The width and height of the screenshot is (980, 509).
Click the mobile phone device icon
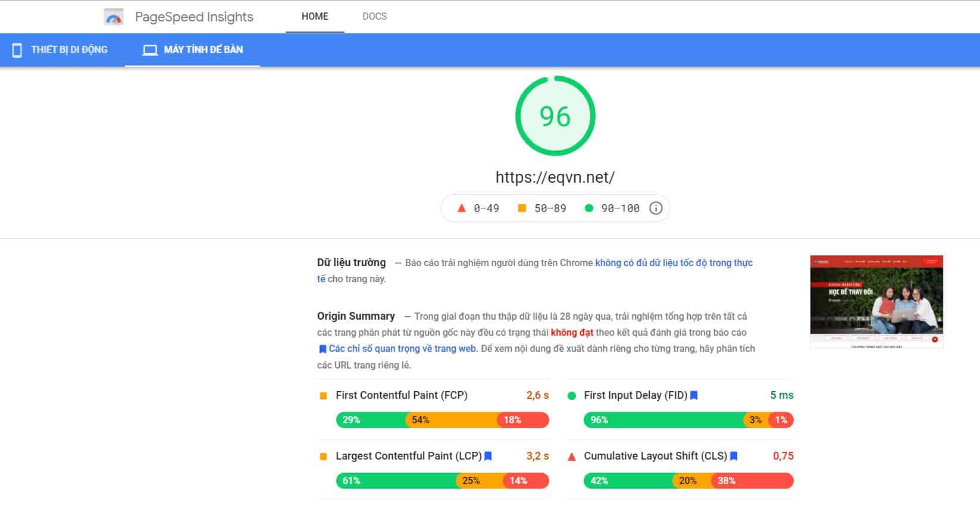(17, 50)
